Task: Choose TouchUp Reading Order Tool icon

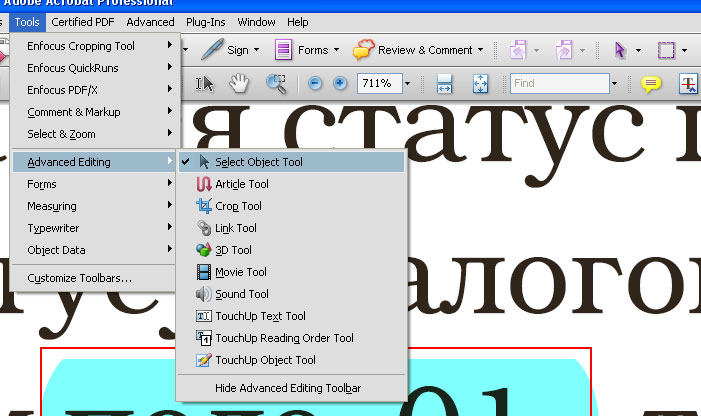Action: click(203, 338)
